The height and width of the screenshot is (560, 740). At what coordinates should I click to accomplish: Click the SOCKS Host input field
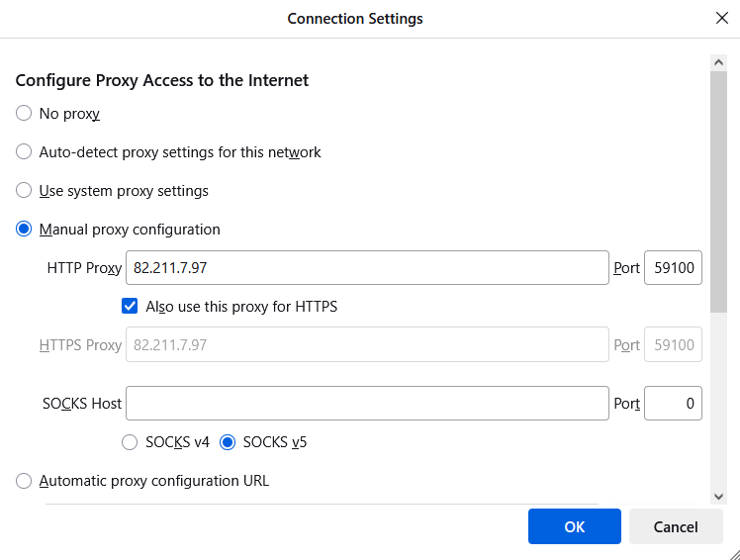point(367,404)
